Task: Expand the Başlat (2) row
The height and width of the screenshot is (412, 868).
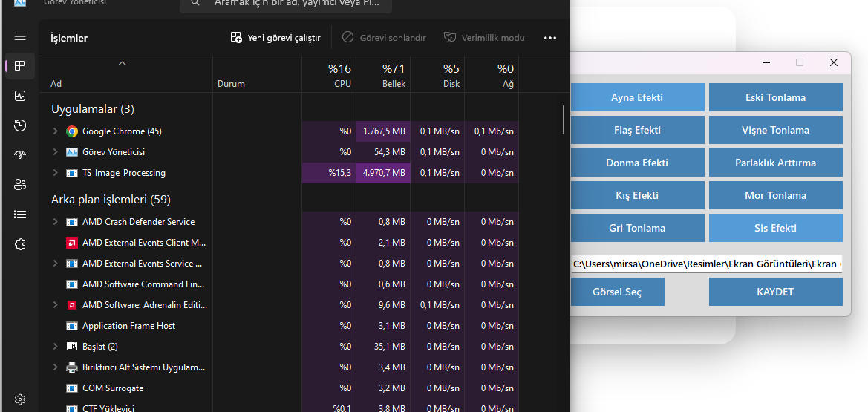Action: tap(55, 347)
